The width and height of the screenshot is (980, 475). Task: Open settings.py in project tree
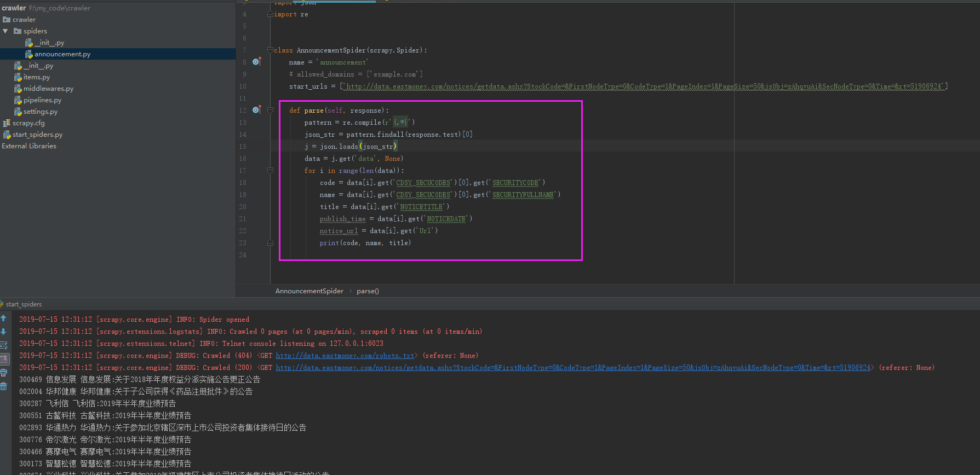pyautogui.click(x=36, y=112)
